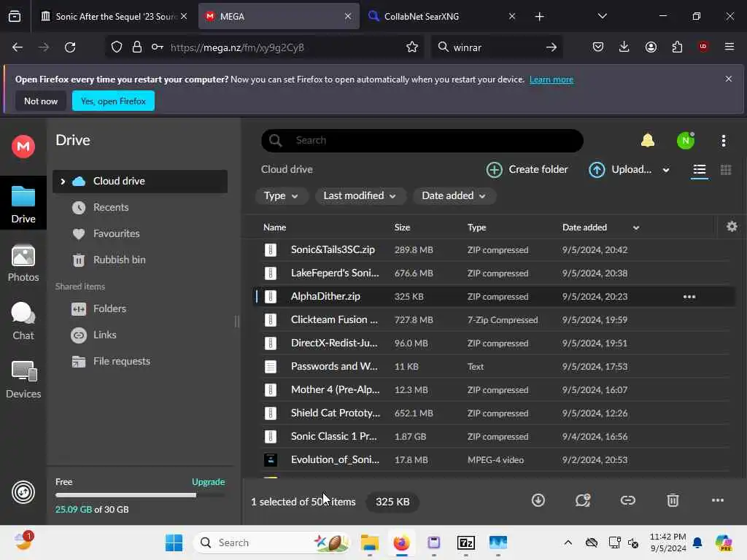This screenshot has height=560, width=747.
Task: Open the Last modified filter dropdown
Action: click(x=360, y=195)
